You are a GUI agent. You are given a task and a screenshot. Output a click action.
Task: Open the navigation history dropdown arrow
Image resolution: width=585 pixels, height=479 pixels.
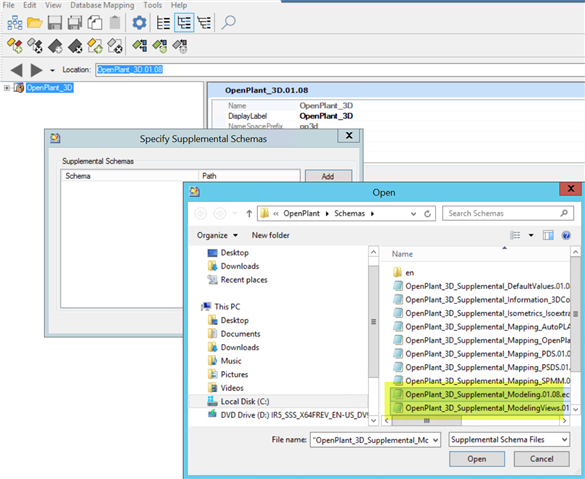click(x=52, y=70)
